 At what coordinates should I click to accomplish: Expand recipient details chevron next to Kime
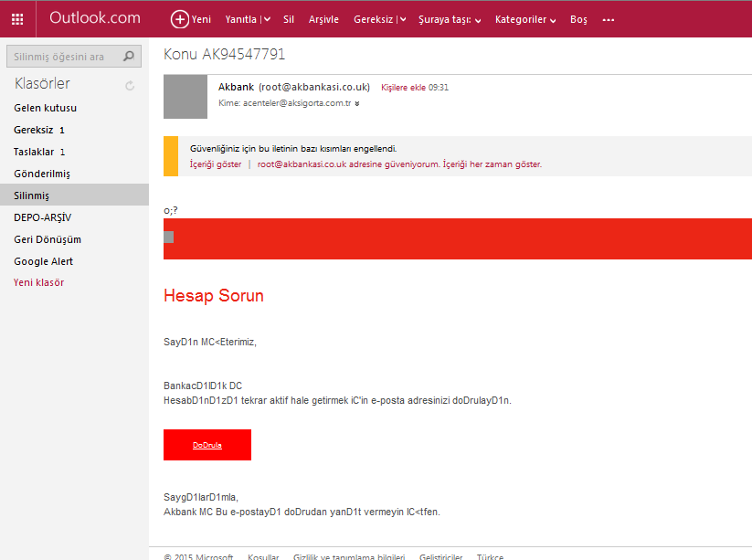pos(357,103)
